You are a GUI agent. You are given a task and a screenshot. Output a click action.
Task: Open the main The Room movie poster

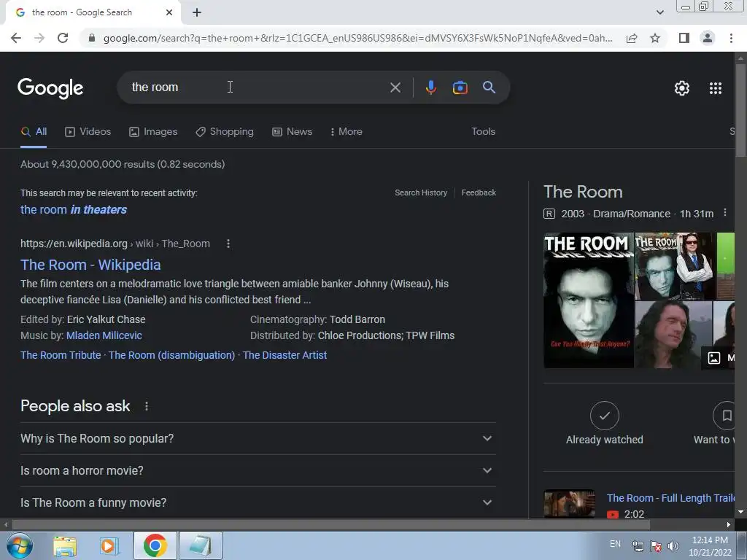tap(589, 300)
